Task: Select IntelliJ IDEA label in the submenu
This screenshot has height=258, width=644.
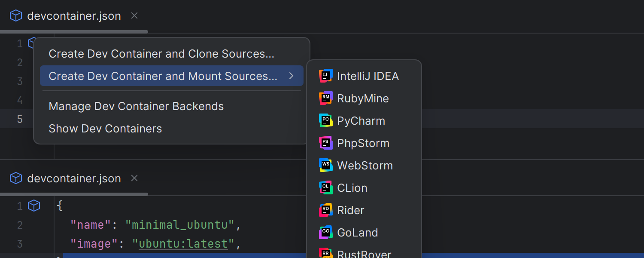Action: pyautogui.click(x=368, y=76)
